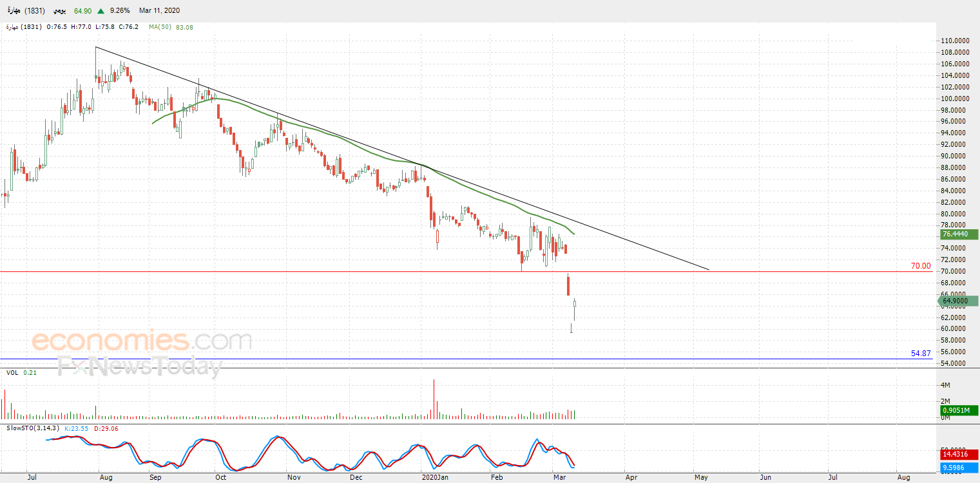
Task: Click the Nov time axis label
Action: tap(294, 478)
